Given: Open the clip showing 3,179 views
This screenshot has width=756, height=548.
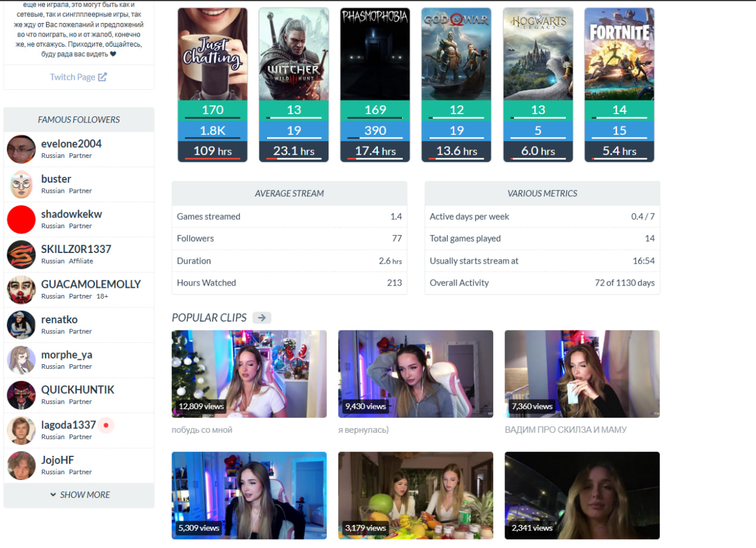Looking at the screenshot, I should (416, 495).
